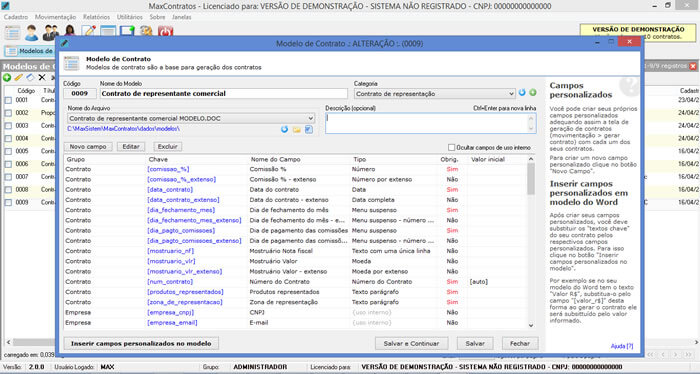Click the pencil icon in dialog title bar
The height and width of the screenshot is (374, 700).
tap(64, 43)
